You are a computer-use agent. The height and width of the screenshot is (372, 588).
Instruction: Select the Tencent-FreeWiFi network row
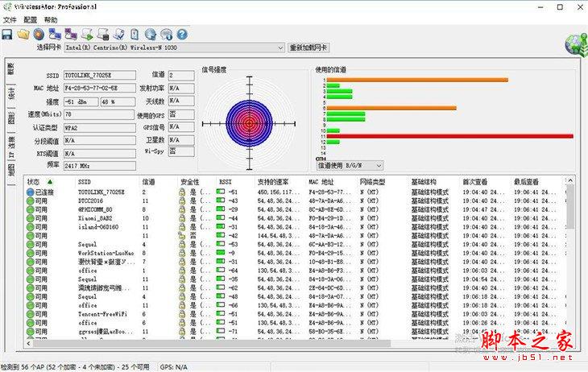click(x=294, y=314)
